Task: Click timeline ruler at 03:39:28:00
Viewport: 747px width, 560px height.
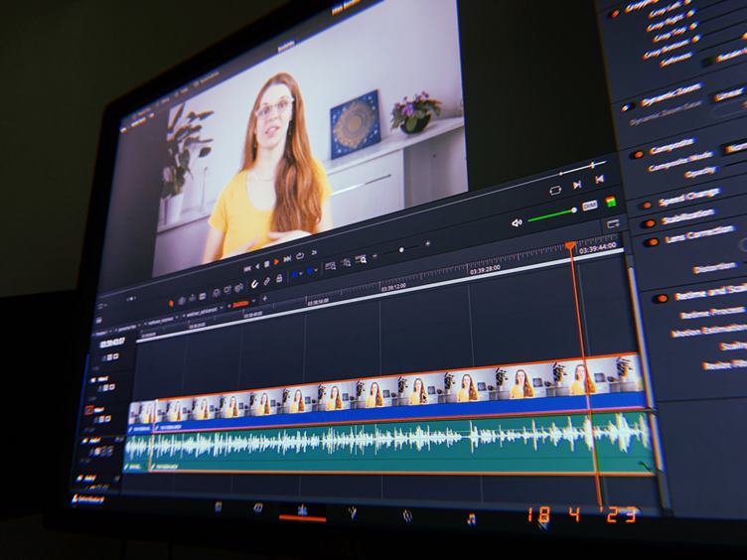Action: pos(485,269)
